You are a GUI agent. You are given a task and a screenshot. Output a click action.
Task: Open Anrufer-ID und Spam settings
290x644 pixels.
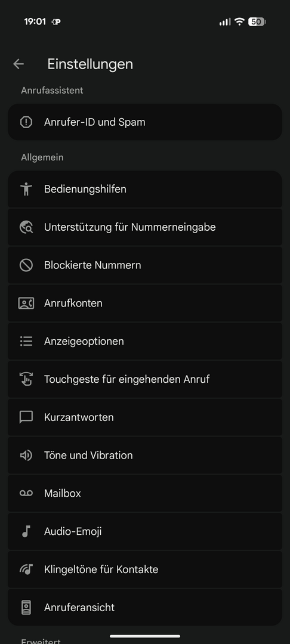pyautogui.click(x=145, y=122)
